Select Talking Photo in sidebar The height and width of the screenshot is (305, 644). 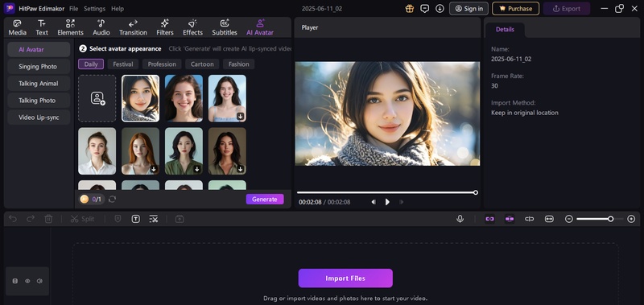[x=39, y=100]
